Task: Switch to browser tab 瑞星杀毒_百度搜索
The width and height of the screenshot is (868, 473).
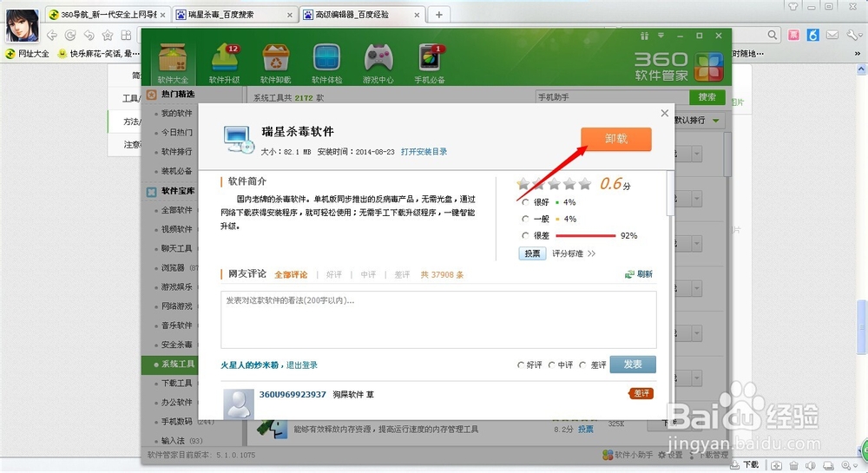Action: [234, 15]
